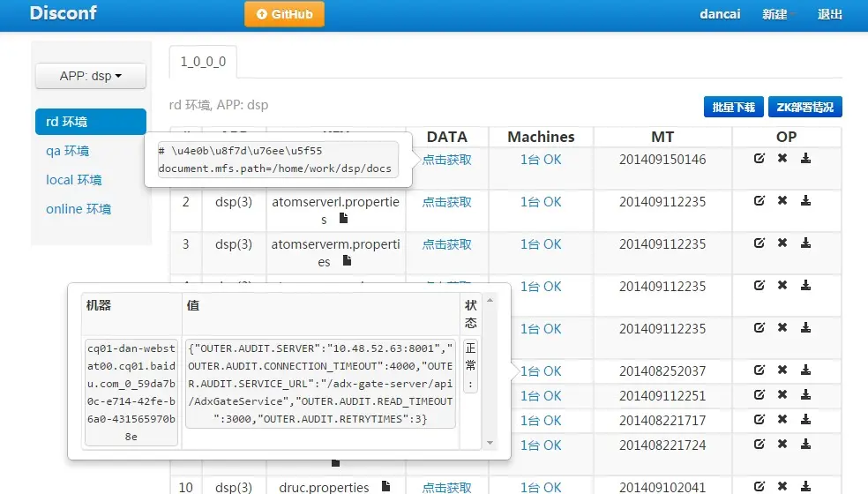Delete the config row dated 201409150146

[782, 159]
